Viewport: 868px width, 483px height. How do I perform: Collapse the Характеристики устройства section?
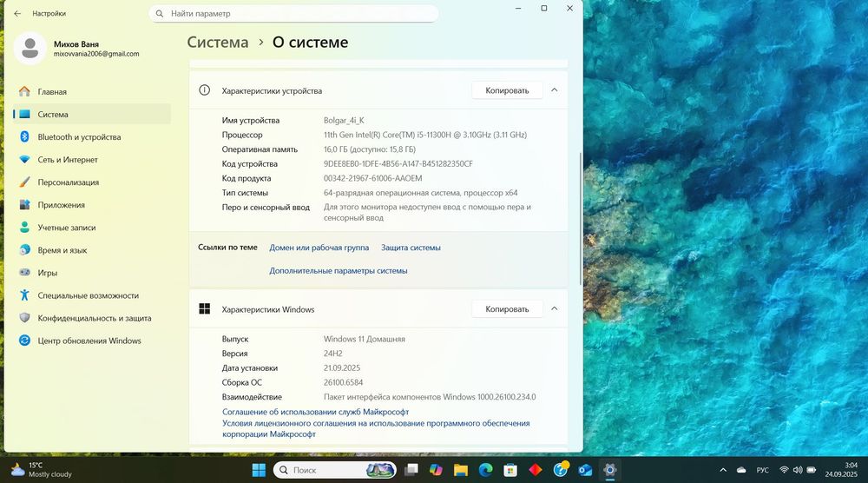coord(554,90)
